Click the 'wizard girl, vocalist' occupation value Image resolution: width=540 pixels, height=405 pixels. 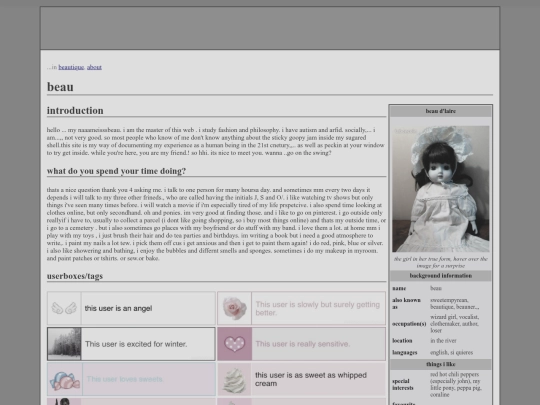point(454,324)
